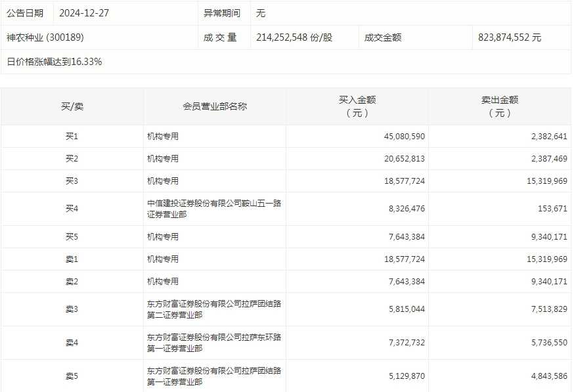Screen dimensions: 574x392
Task: Click the 买1 buy amount 45,080,590
Action: (404, 137)
